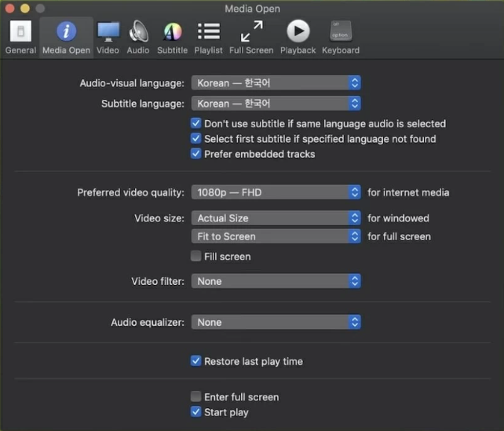Open Audio preferences with speaker icon

click(x=138, y=37)
